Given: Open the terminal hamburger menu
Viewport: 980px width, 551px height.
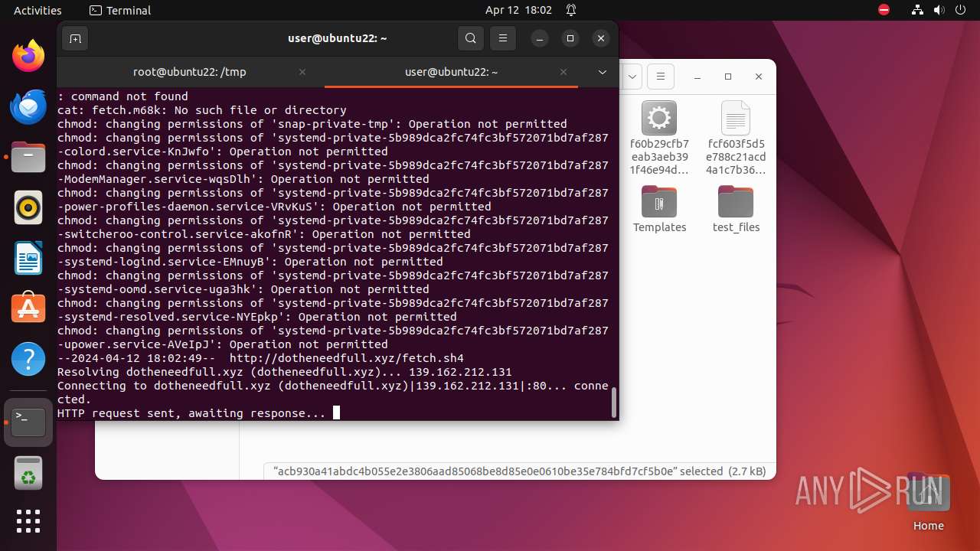Looking at the screenshot, I should pos(503,38).
